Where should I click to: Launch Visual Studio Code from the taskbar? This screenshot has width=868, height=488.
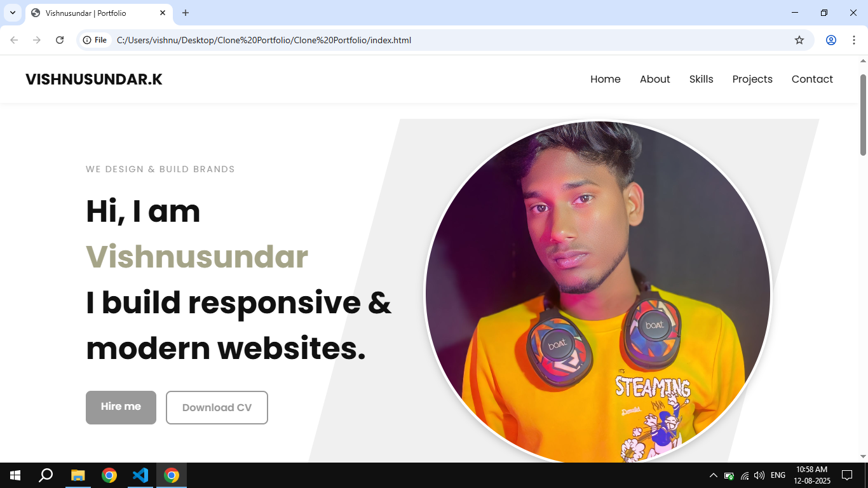pos(140,475)
